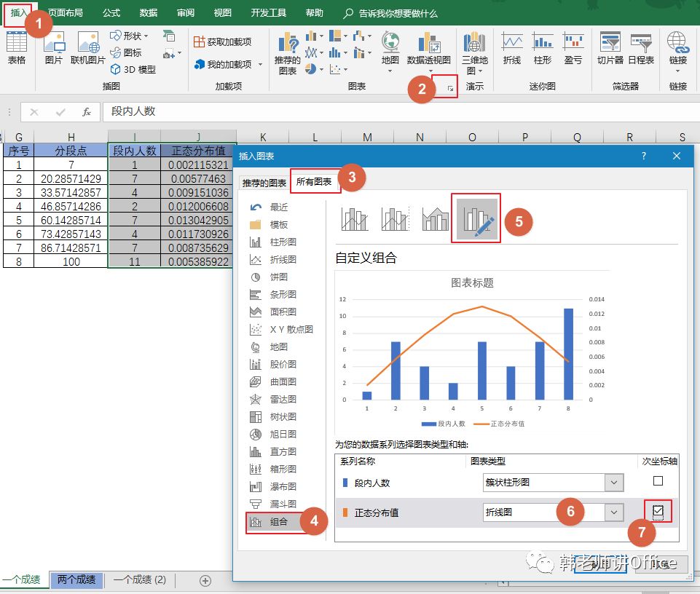700x594 pixels.
Task: Expand the 地图 dropdown arrow
Action: pos(390,71)
